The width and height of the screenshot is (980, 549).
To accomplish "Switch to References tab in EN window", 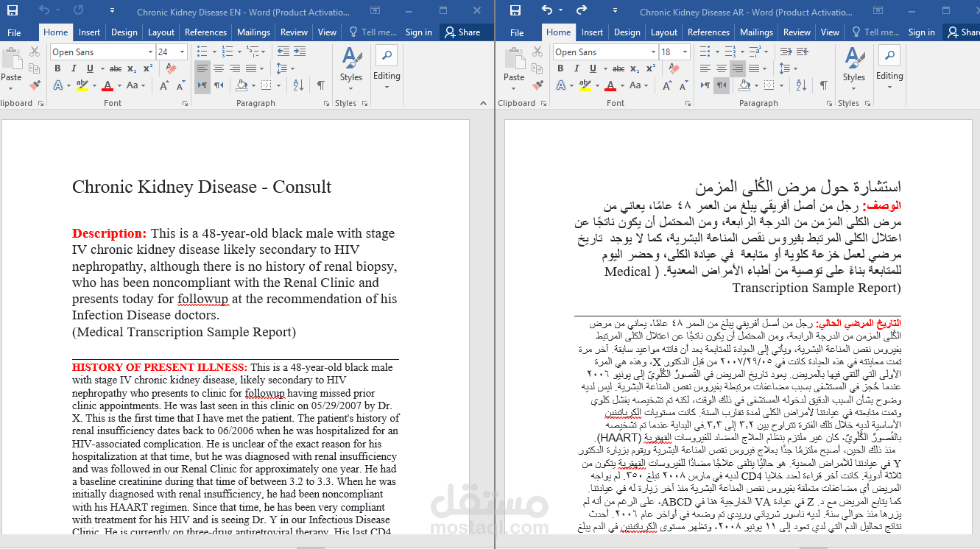I will [x=205, y=32].
